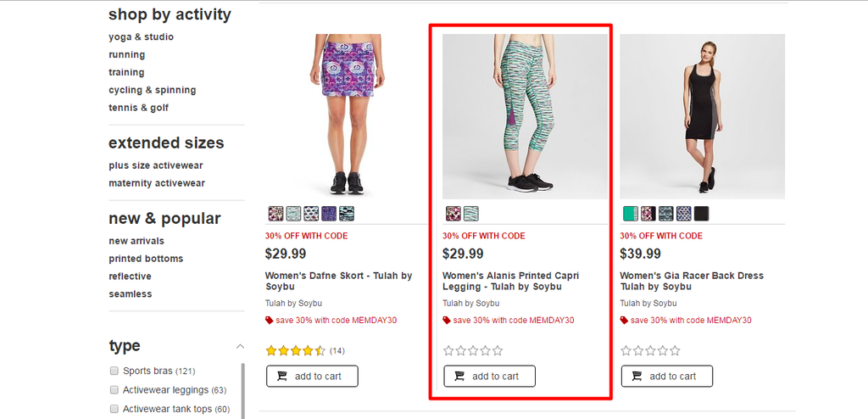The height and width of the screenshot is (419, 868).
Task: Open the printed bottoms link
Action: click(x=146, y=259)
